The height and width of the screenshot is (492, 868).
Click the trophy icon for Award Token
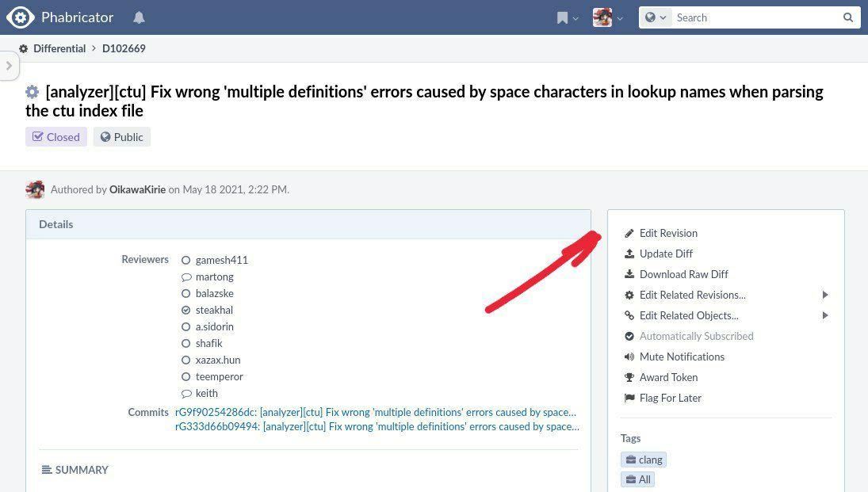pos(629,377)
